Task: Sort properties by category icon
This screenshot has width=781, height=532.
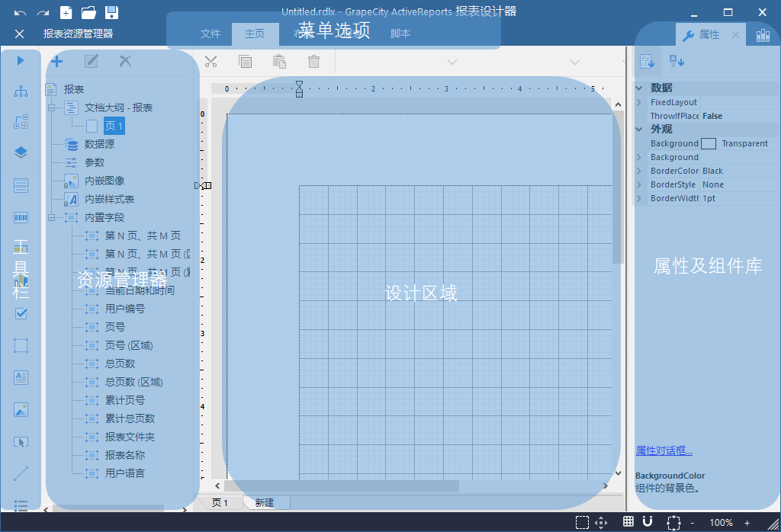Action: (647, 61)
